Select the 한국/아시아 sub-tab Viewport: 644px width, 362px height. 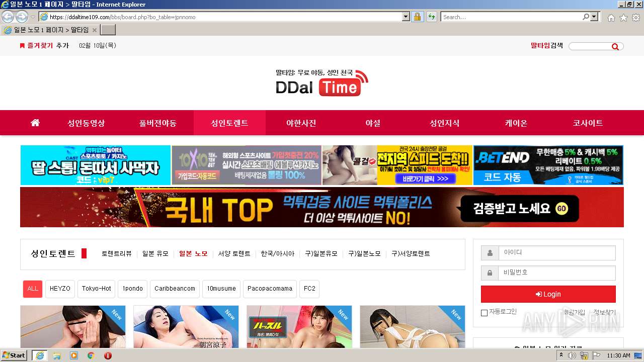point(278,254)
